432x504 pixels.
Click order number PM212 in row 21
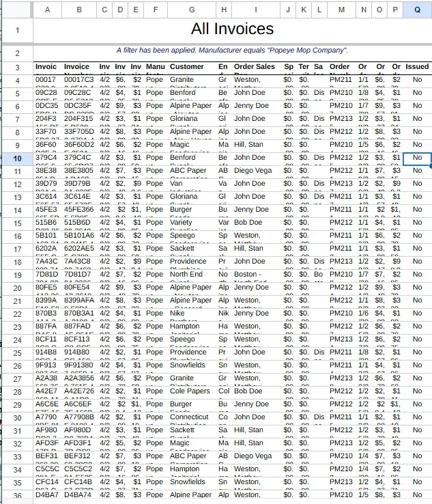pos(341,301)
